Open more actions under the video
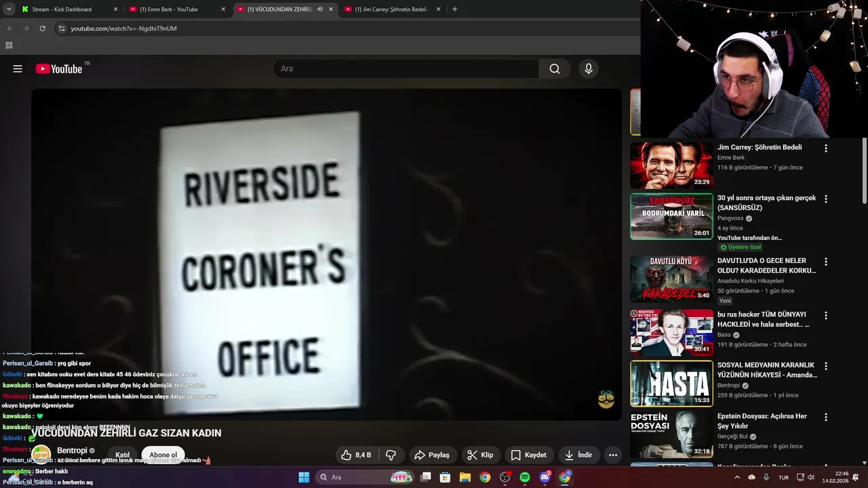The width and height of the screenshot is (868, 488). [612, 455]
